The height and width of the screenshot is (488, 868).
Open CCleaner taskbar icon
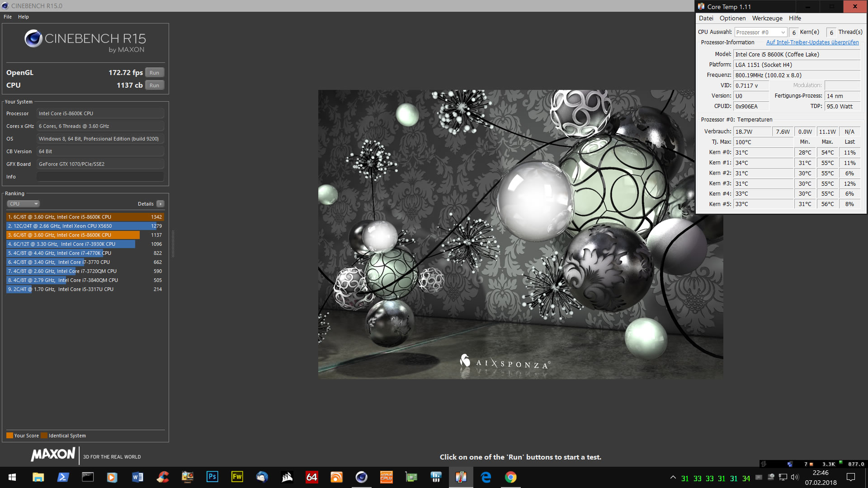[x=163, y=477]
